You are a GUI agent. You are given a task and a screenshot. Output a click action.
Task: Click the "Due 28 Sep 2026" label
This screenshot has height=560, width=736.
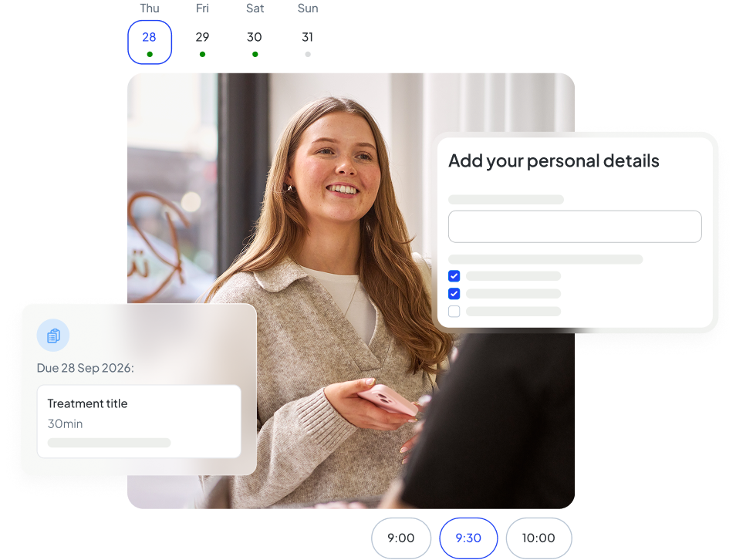click(x=85, y=368)
